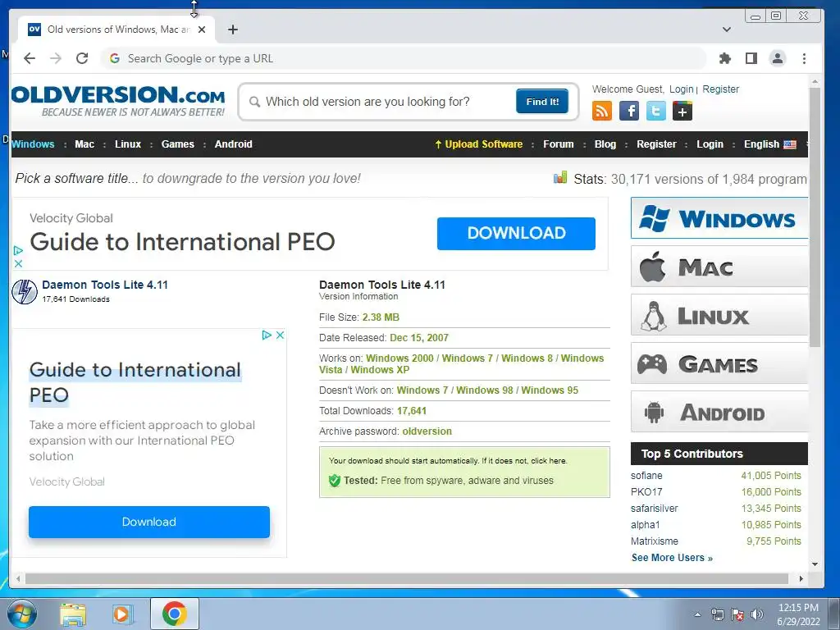The width and height of the screenshot is (840, 630).
Task: Open Forum in nav bar
Action: point(558,144)
